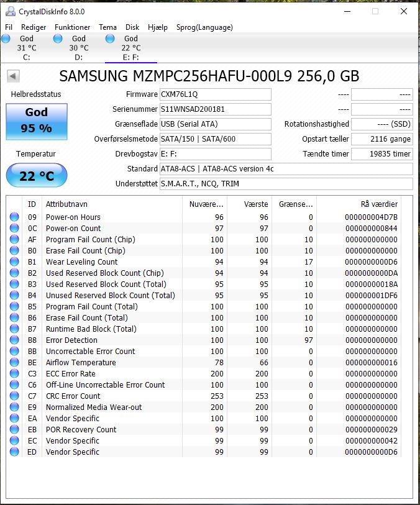Viewport: 420px width, 505px height.
Task: Click status orb of ECC Error Rate row
Action: click(14, 373)
